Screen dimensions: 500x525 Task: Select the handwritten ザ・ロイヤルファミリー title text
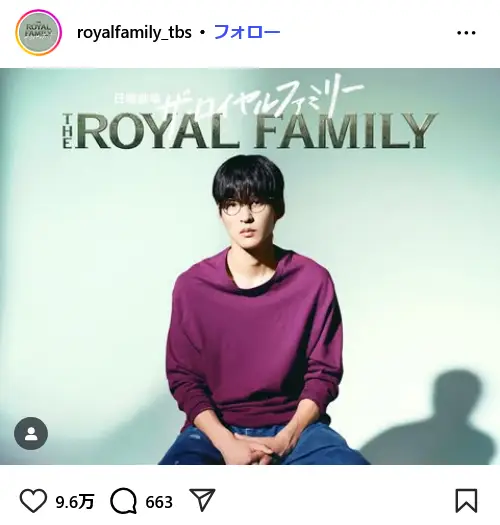tap(262, 97)
